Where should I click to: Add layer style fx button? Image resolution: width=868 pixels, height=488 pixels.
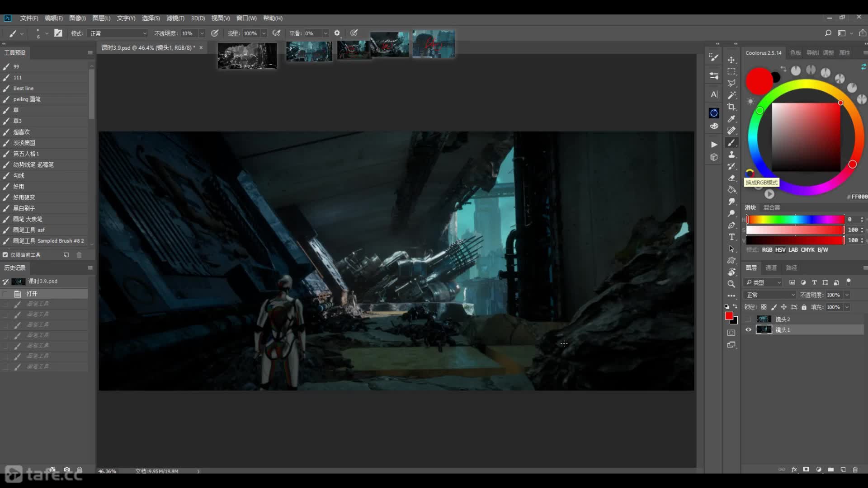click(x=794, y=469)
